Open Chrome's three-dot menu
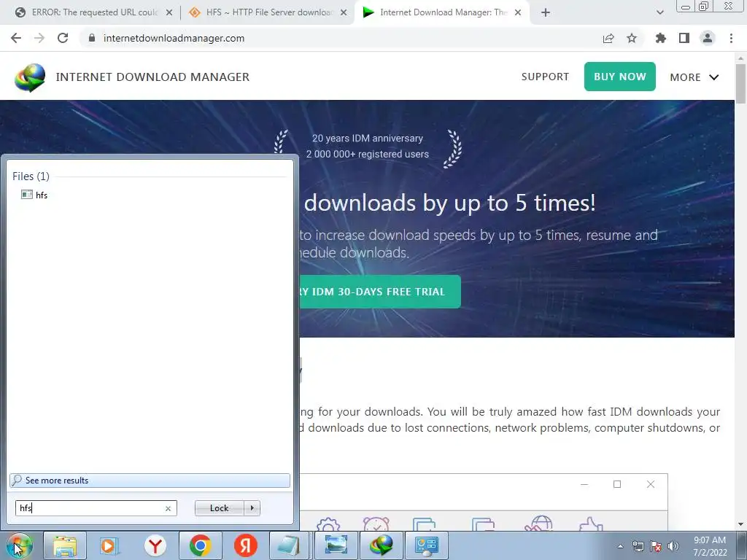 pos(731,38)
